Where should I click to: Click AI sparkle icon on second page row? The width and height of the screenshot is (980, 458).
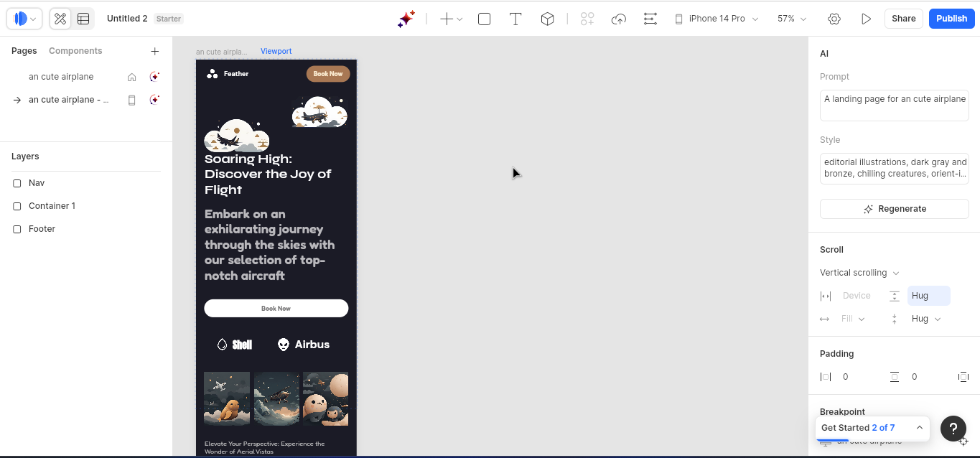154,100
